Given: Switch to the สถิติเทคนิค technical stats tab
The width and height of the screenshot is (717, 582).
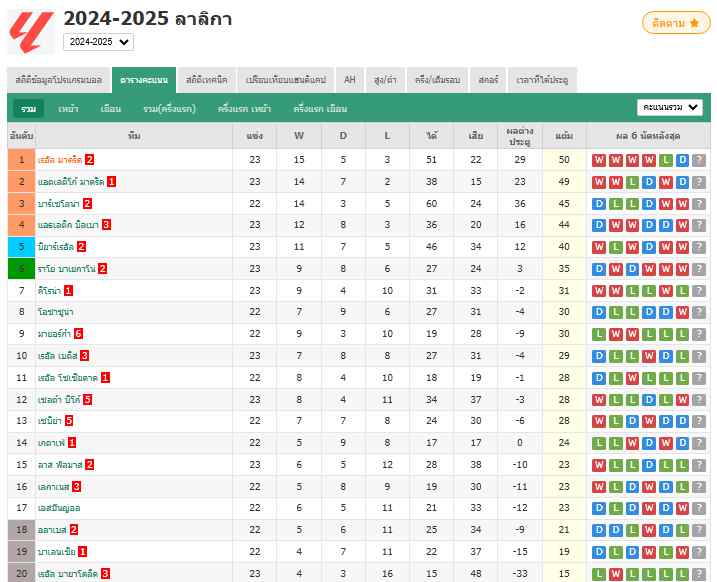Looking at the screenshot, I should (207, 80).
